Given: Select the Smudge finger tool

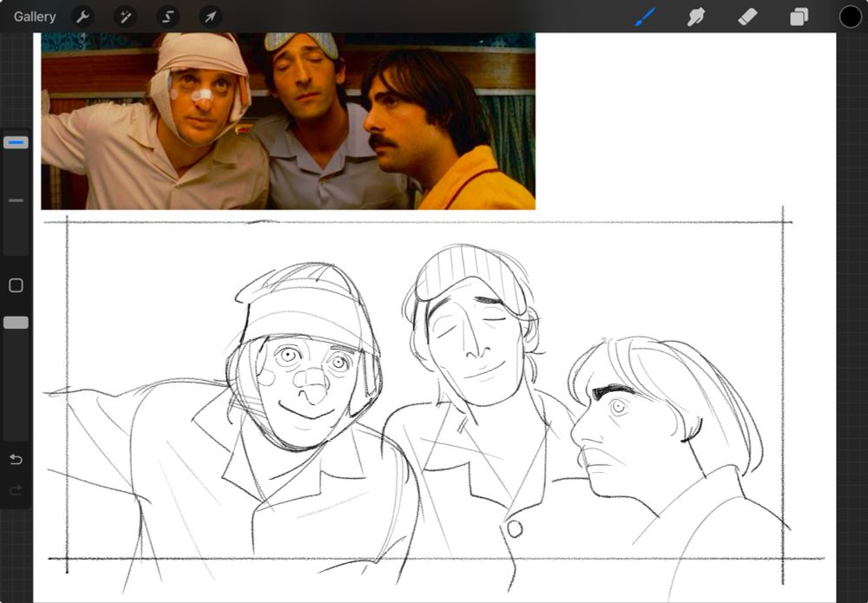Looking at the screenshot, I should pos(696,16).
